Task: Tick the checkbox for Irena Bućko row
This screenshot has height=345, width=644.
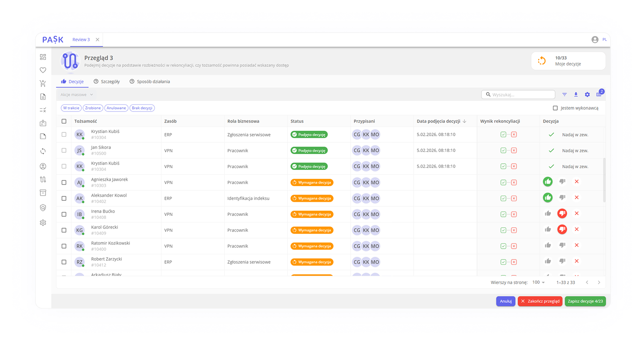Action: 64,214
